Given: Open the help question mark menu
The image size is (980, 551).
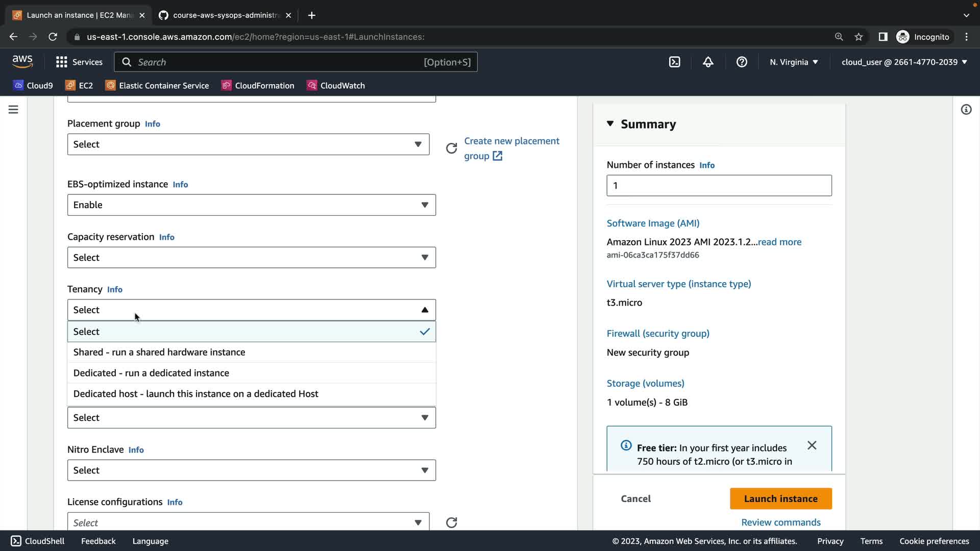Looking at the screenshot, I should (742, 62).
